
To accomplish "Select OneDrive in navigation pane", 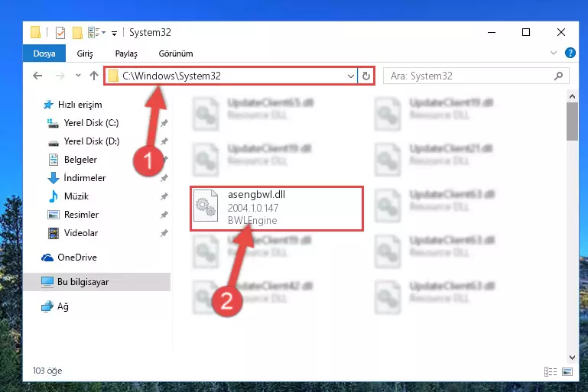I will coord(69,258).
